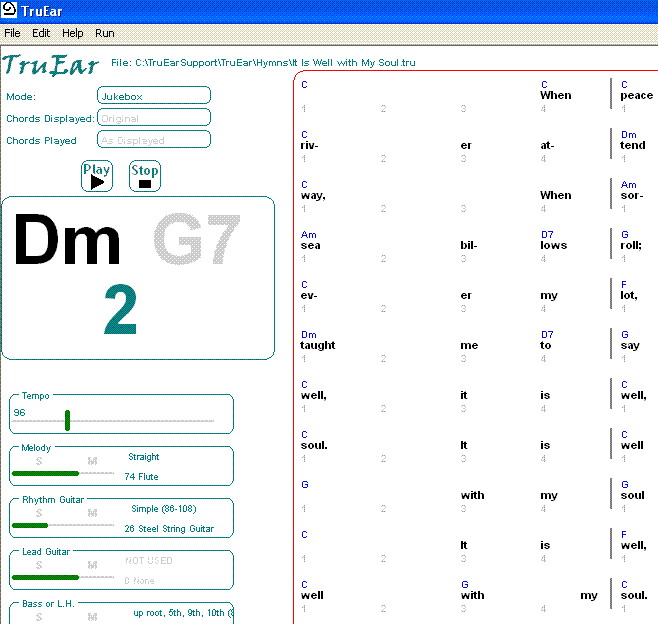Click the D7 chord above lows
The height and width of the screenshot is (624, 658).
point(547,235)
